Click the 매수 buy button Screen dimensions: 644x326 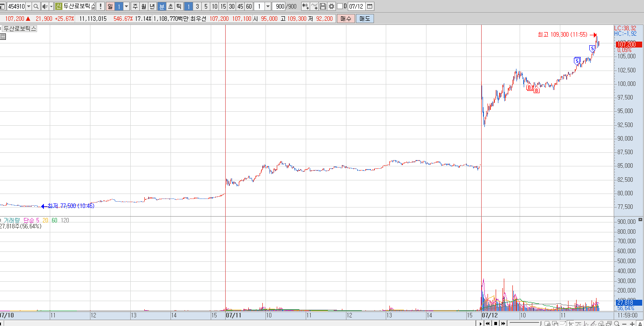[x=346, y=19]
